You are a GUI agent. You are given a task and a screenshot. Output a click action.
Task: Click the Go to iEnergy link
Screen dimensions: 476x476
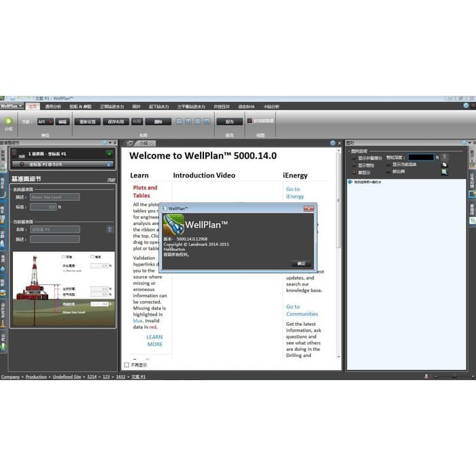point(294,192)
